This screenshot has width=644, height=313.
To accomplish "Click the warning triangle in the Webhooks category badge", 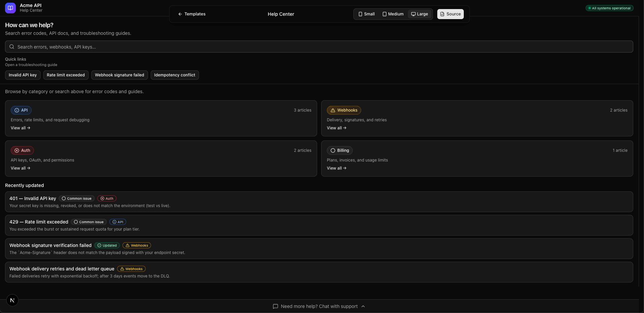I will [x=333, y=110].
